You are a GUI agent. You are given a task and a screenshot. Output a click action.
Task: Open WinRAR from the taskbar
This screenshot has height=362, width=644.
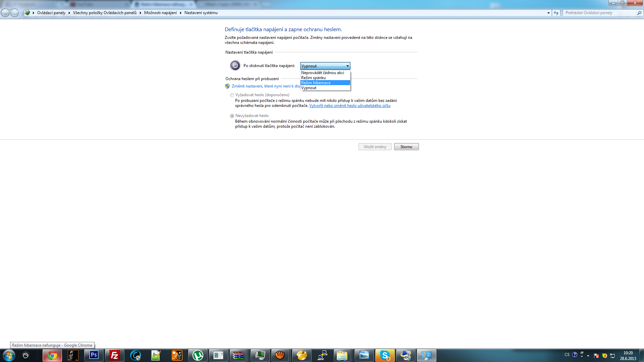tap(238, 355)
